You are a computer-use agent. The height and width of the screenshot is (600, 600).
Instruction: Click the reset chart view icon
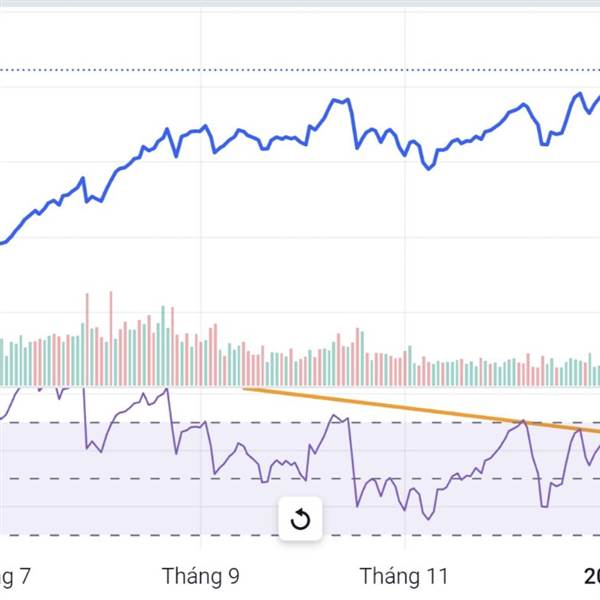tap(300, 519)
